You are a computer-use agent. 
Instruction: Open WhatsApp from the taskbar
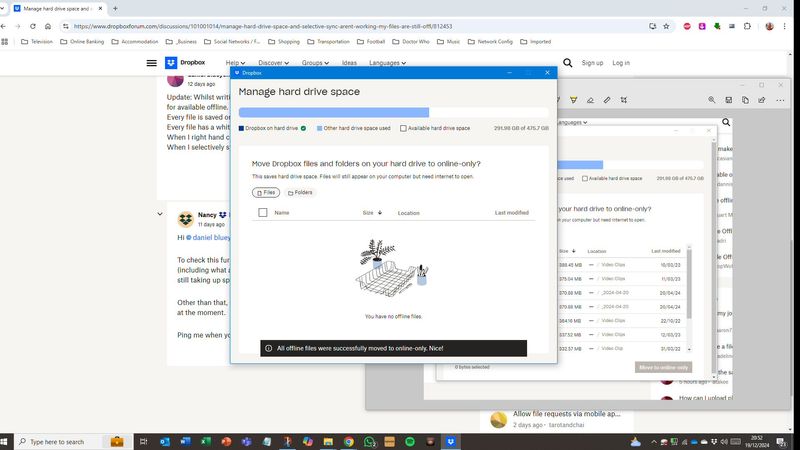(x=369, y=442)
